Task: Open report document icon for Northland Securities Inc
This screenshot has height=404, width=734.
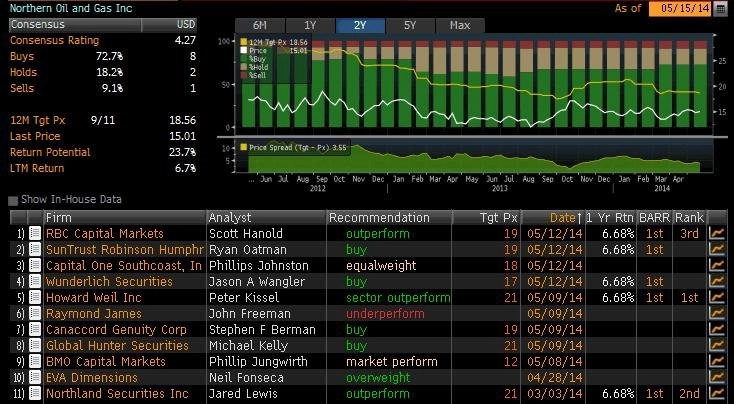Action: point(35,393)
